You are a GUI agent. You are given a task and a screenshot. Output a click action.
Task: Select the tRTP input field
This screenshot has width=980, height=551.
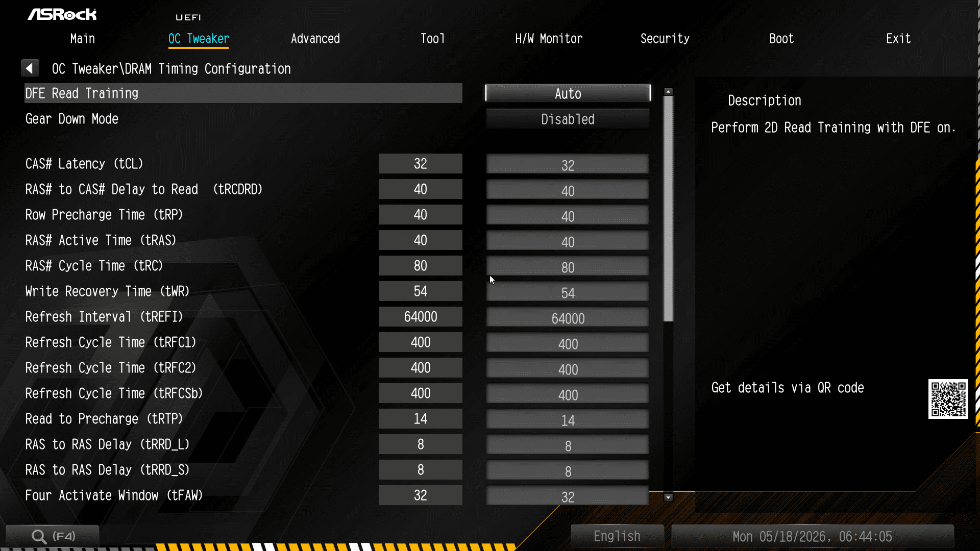click(x=568, y=419)
